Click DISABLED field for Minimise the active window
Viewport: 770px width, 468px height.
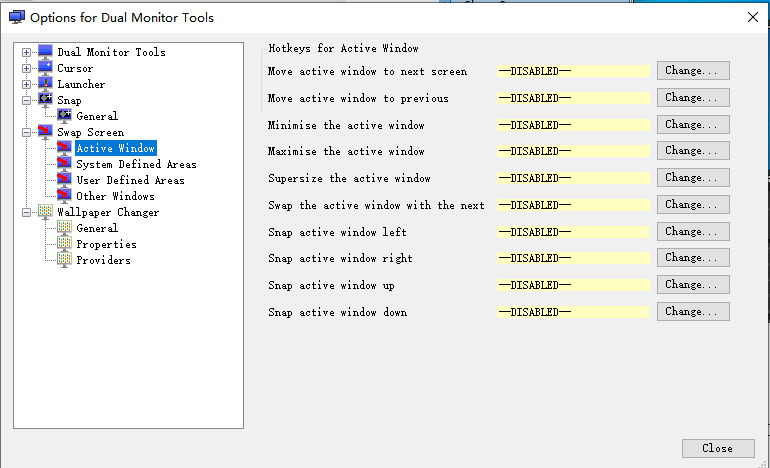[573, 125]
